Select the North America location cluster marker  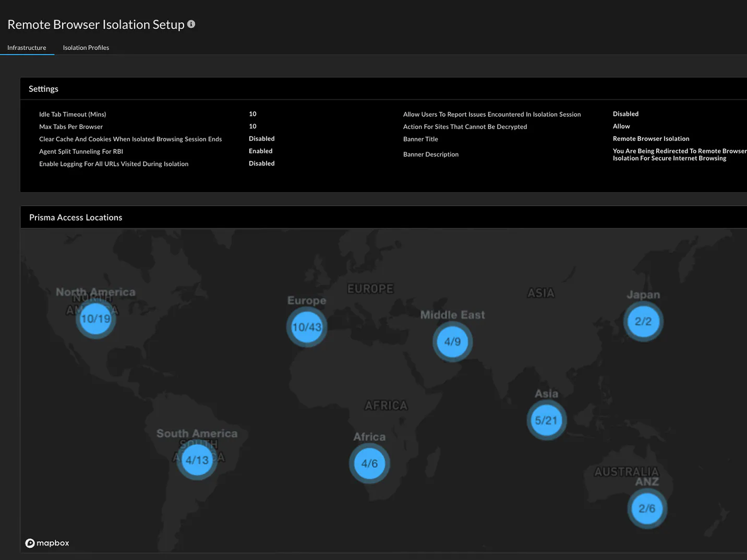pos(95,319)
